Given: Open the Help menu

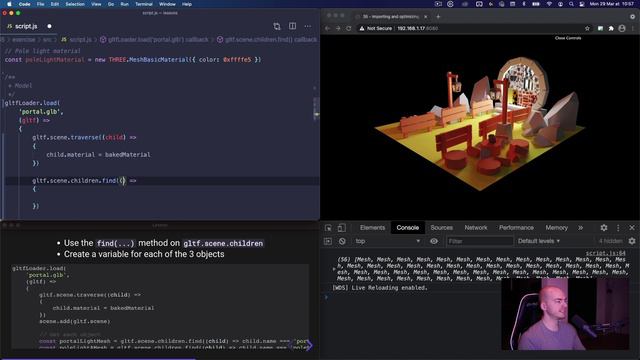Looking at the screenshot, I should tap(187, 4).
